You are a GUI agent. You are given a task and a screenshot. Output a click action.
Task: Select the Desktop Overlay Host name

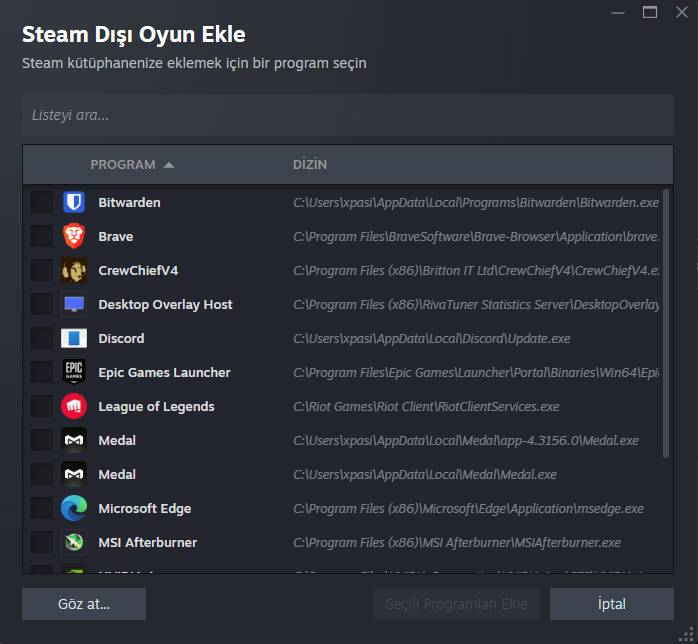point(165,304)
